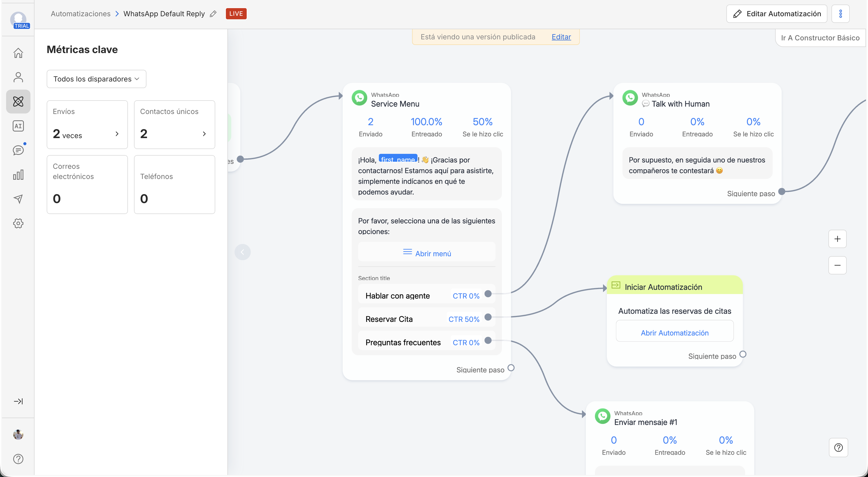Collapse the Métricas clave panel
This screenshot has width=868, height=477.
(243, 252)
